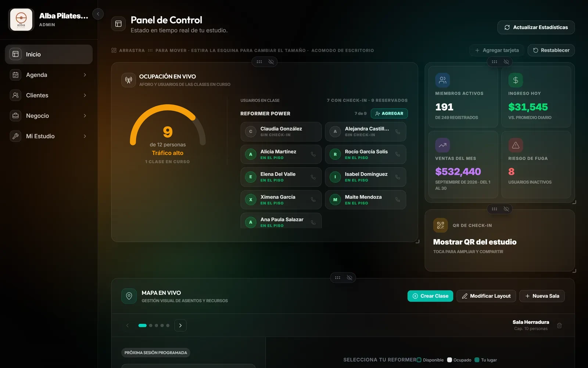Click the Restablecer button
Image resolution: width=588 pixels, height=368 pixels.
coord(551,50)
